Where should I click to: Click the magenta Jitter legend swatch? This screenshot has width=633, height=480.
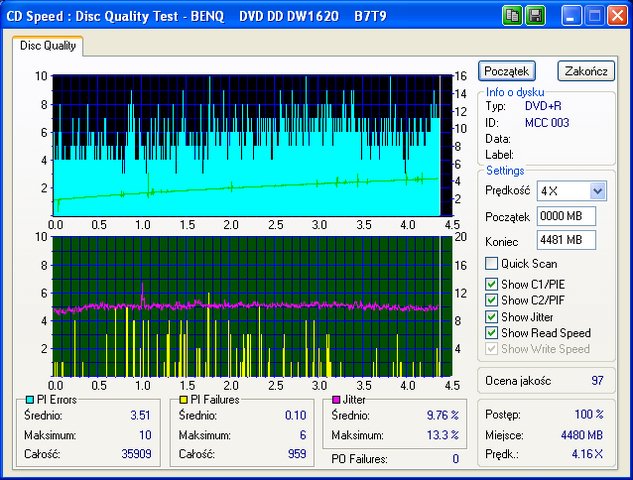tap(336, 400)
